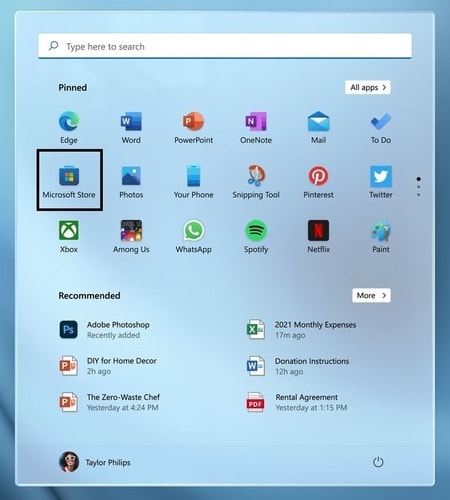This screenshot has width=450, height=500.
Task: Launch Word from pinned apps
Action: click(x=131, y=127)
